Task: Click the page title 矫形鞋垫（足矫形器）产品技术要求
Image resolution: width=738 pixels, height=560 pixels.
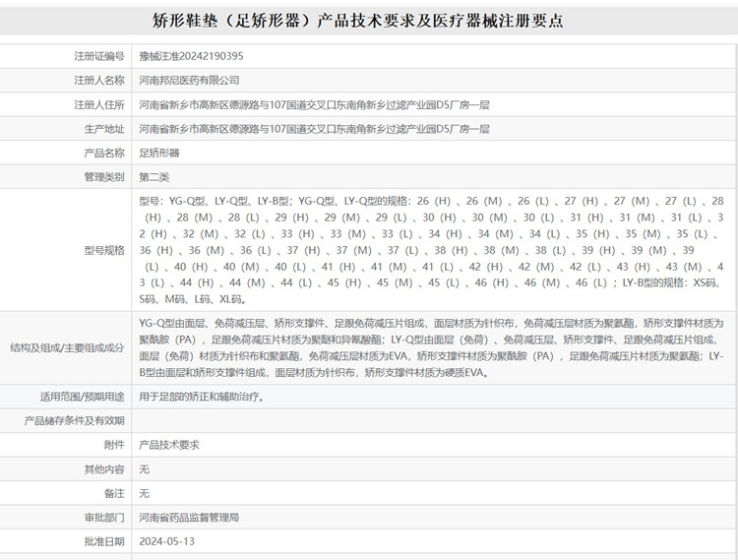Action: coord(358,21)
